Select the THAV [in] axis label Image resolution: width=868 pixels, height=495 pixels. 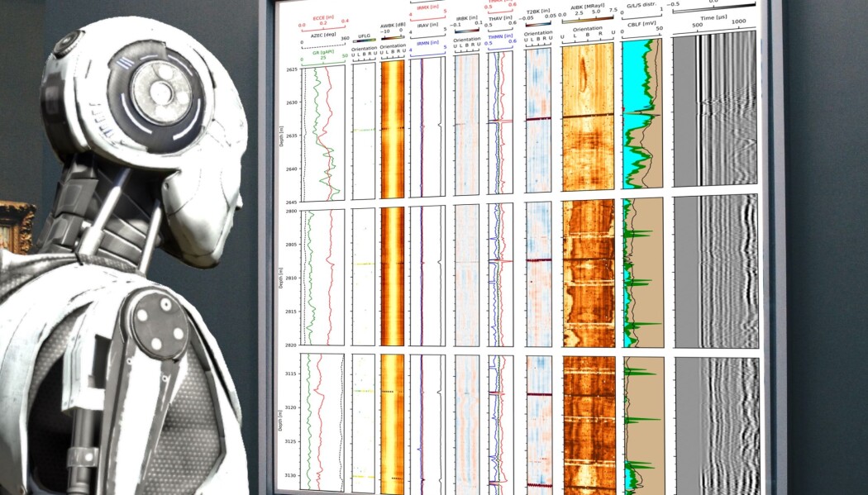tap(500, 17)
